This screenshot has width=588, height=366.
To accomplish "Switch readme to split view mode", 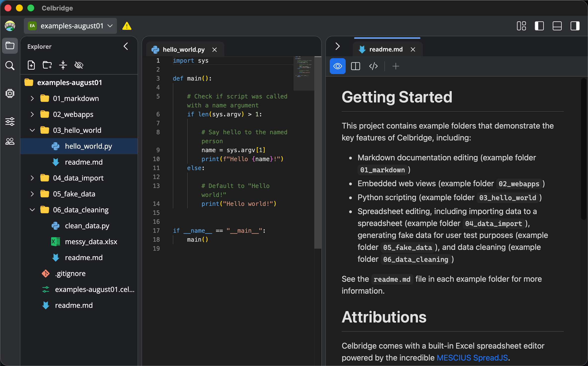I will point(355,66).
